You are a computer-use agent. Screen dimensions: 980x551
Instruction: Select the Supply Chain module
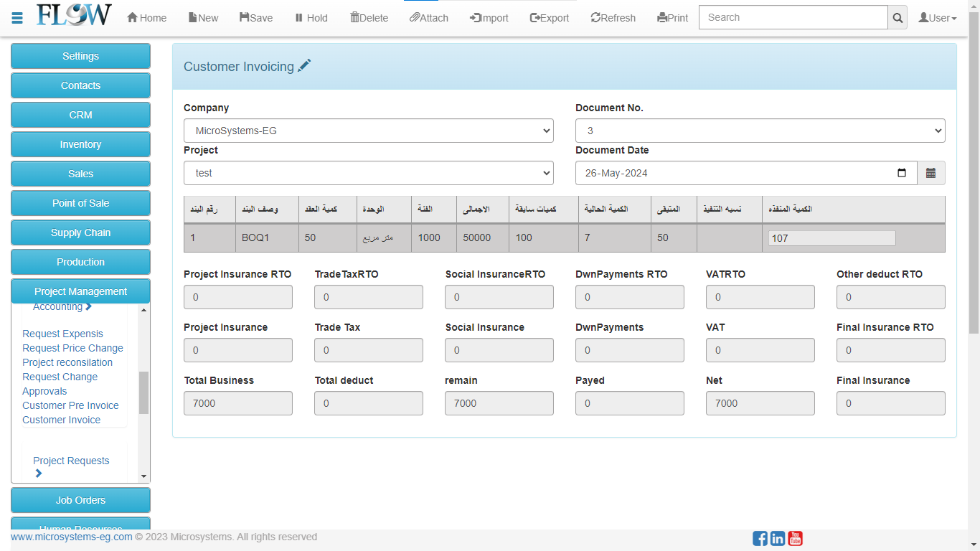(x=80, y=232)
